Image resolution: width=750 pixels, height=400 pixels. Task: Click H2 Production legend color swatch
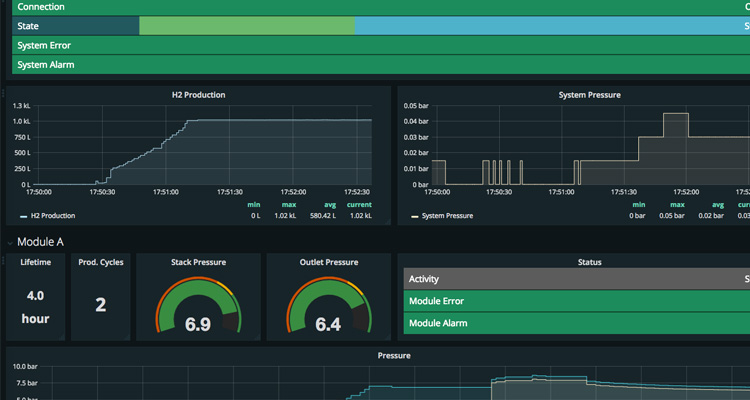23,215
